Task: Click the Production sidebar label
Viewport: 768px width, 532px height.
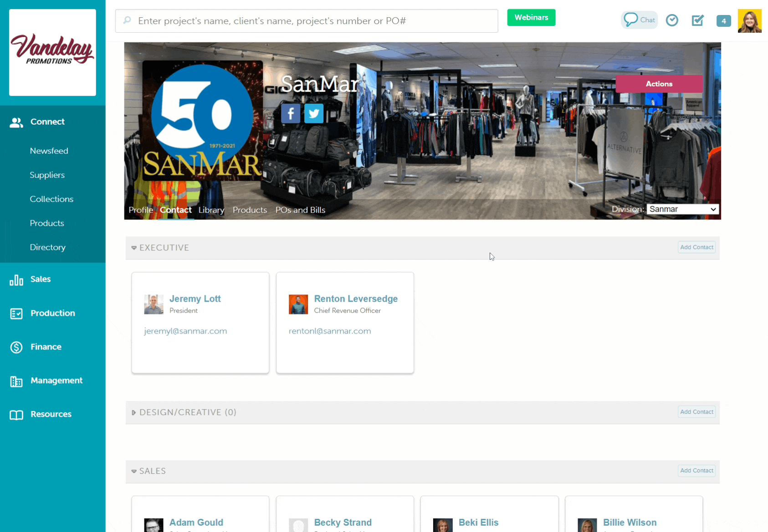Action: (53, 314)
